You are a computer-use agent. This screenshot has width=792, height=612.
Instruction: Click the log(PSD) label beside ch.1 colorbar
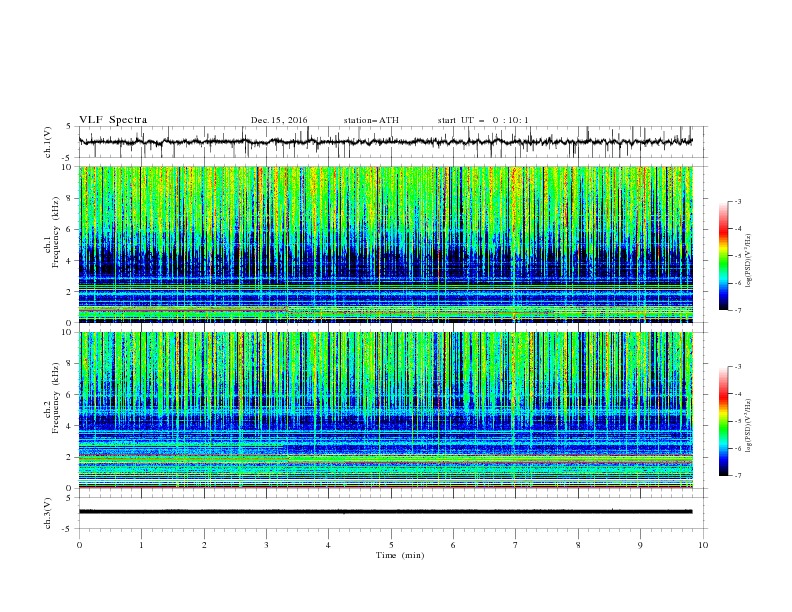pos(748,260)
